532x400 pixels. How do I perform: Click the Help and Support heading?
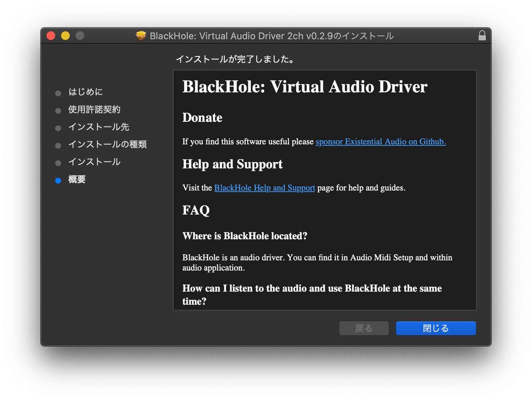(x=232, y=164)
